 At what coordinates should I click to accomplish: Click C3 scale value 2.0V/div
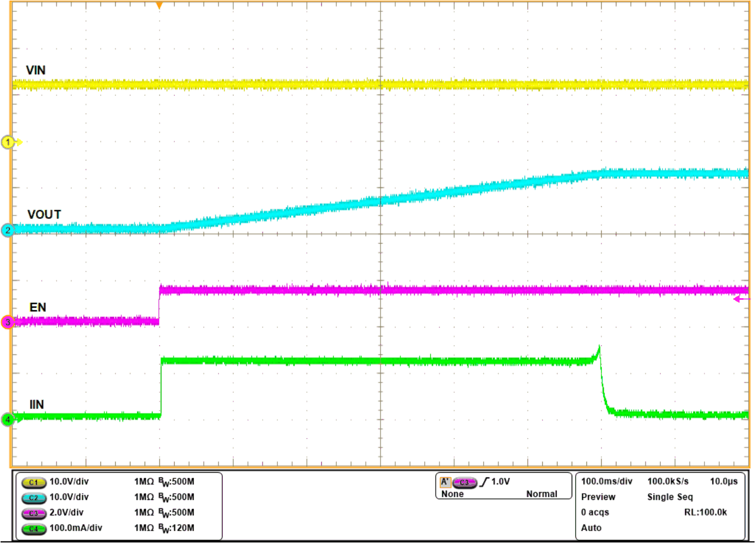(66, 512)
